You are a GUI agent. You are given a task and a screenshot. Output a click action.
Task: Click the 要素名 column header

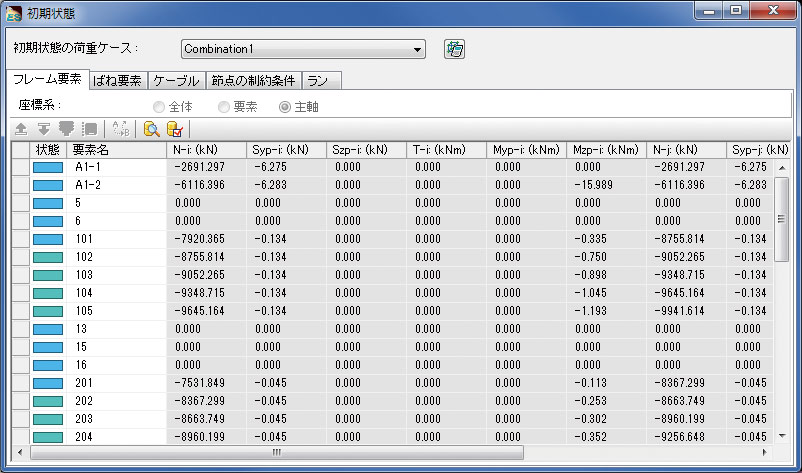(117, 150)
